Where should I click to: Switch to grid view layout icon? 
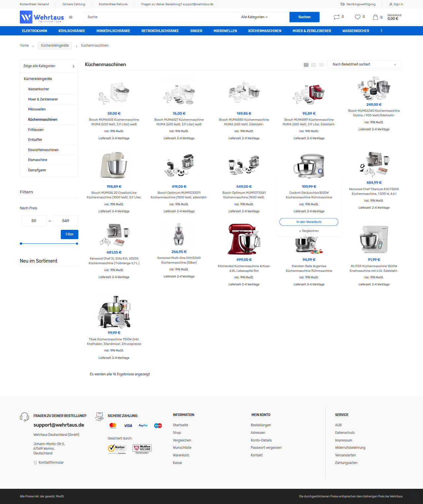click(306, 65)
